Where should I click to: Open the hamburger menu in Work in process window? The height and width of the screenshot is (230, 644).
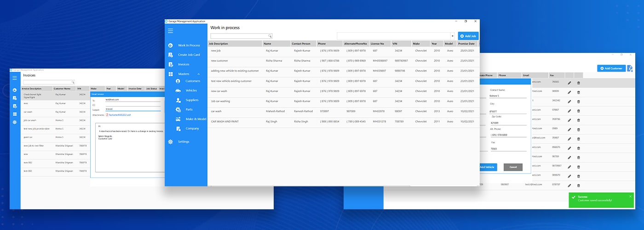170,31
